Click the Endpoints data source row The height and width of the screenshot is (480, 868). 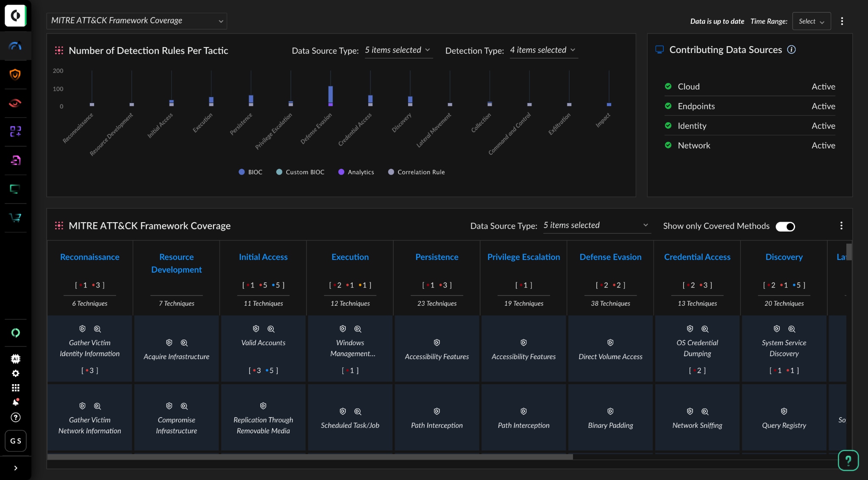coord(750,106)
